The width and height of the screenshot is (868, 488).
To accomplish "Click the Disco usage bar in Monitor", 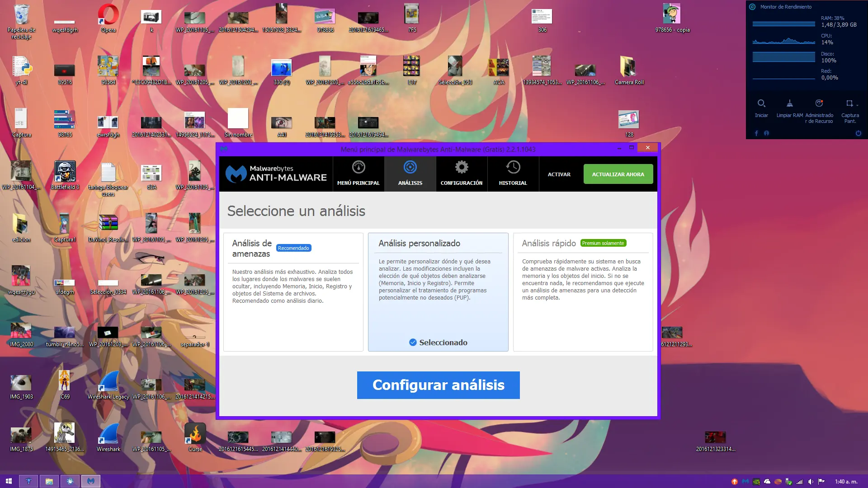I will click(783, 57).
